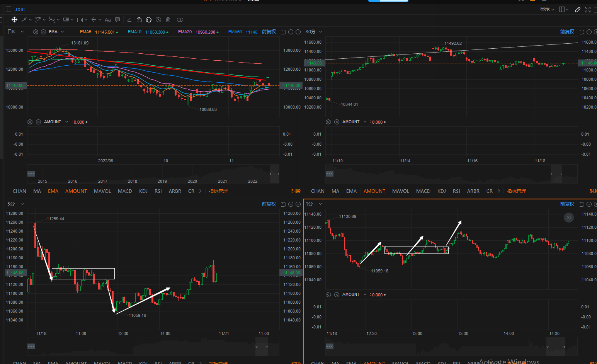Click the sidebar panel toggle next to .IXIC
The height and width of the screenshot is (364, 597).
click(x=9, y=9)
